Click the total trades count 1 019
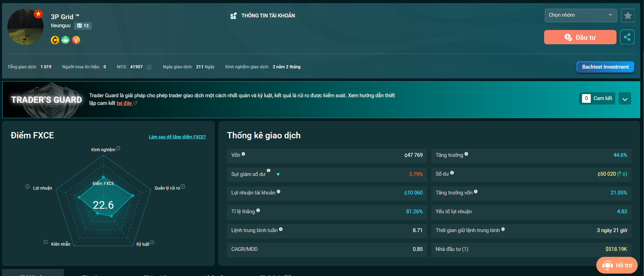The height and width of the screenshot is (276, 644). 46,67
